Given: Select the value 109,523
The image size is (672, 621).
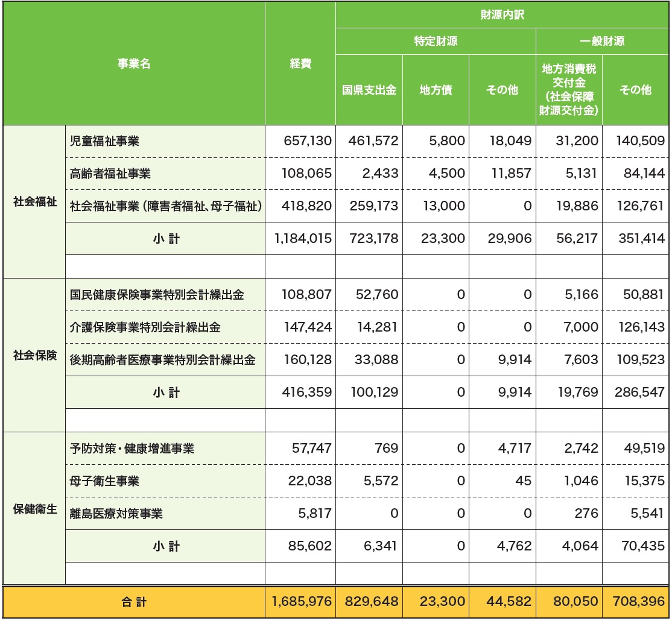Looking at the screenshot, I should click(640, 360).
